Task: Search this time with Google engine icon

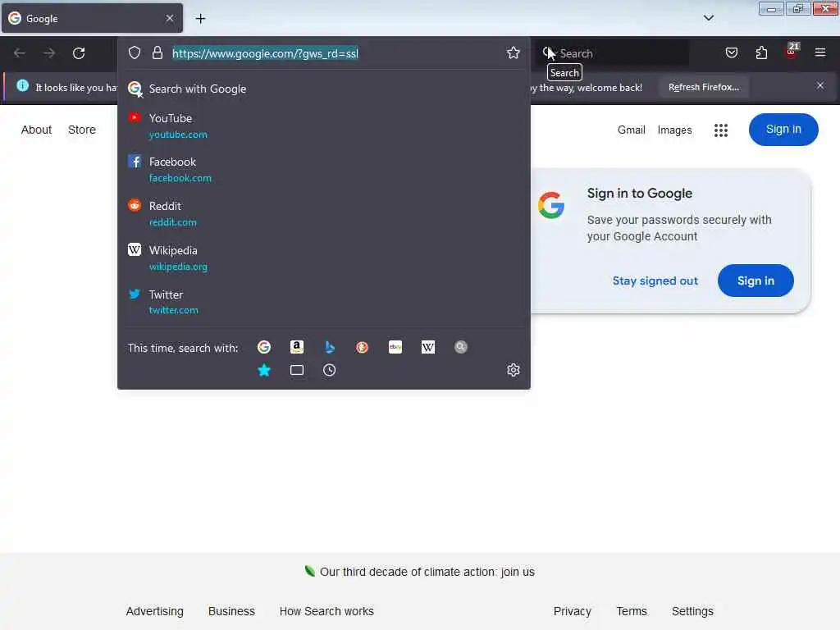Action: (x=264, y=347)
